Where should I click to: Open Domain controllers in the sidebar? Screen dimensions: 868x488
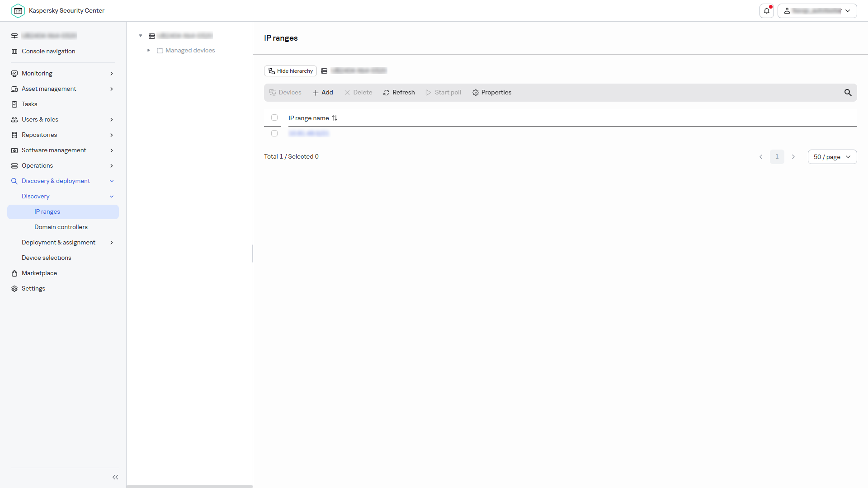point(61,227)
